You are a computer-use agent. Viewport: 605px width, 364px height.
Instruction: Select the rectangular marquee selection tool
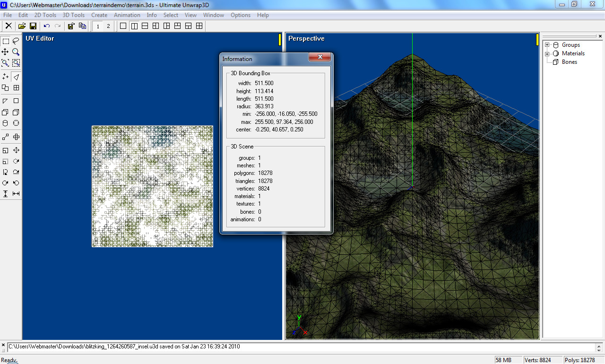pos(6,41)
